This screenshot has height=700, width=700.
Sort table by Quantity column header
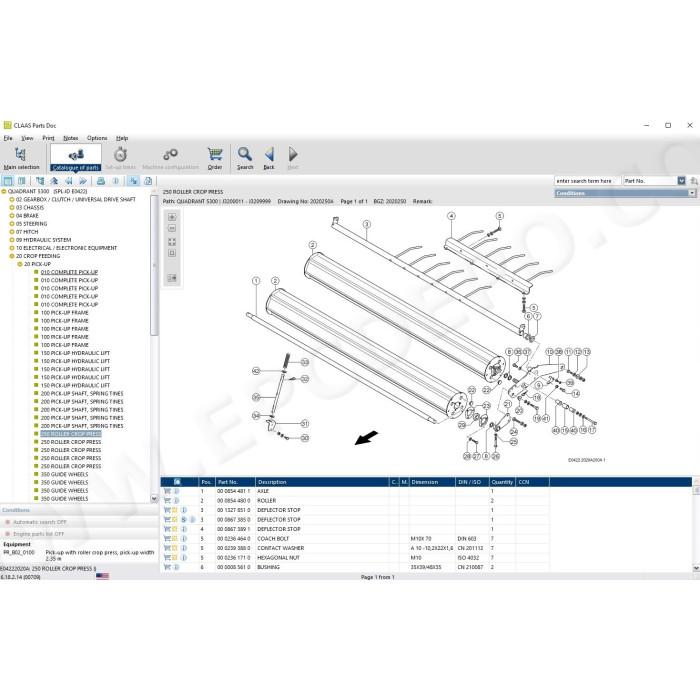pos(502,482)
